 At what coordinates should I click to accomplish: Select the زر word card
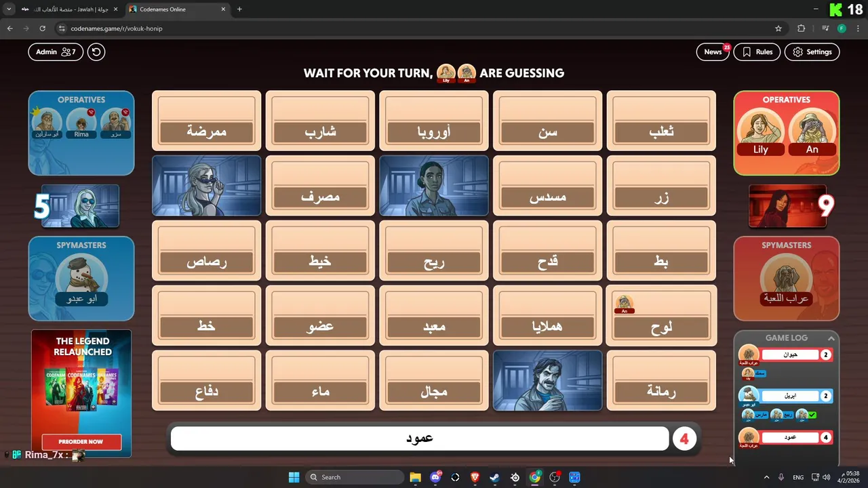point(661,186)
